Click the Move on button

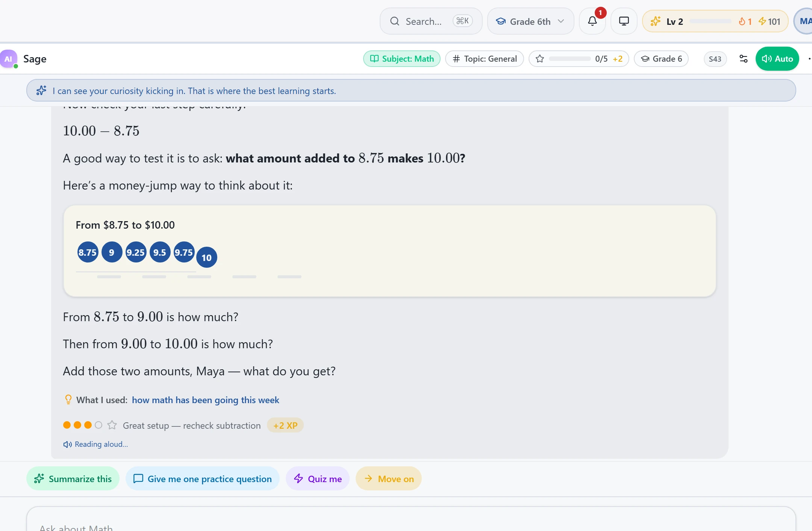coord(389,479)
